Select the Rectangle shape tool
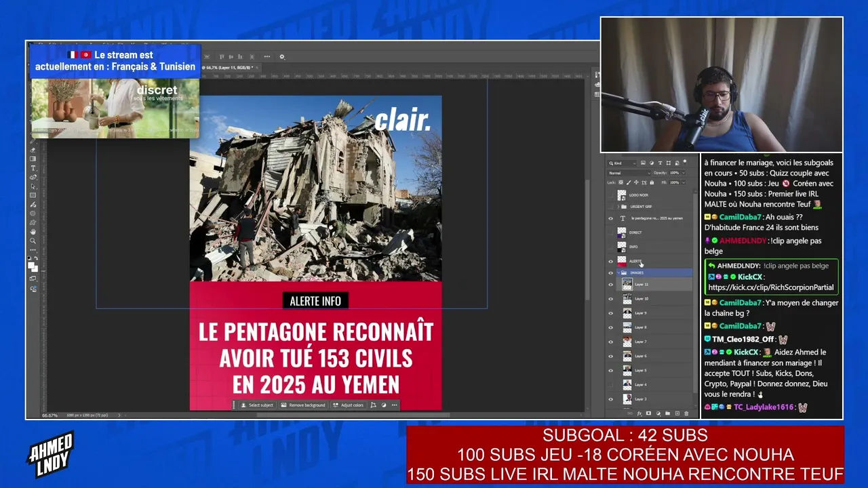 33,195
